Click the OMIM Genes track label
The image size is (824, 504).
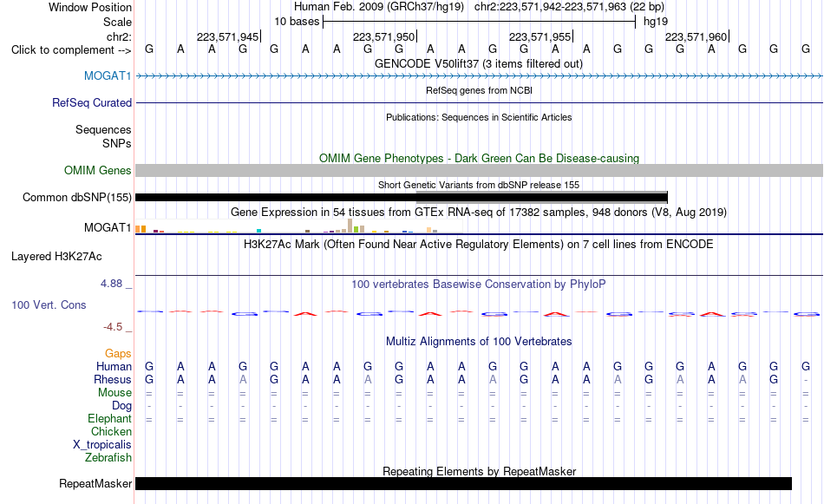tap(97, 171)
